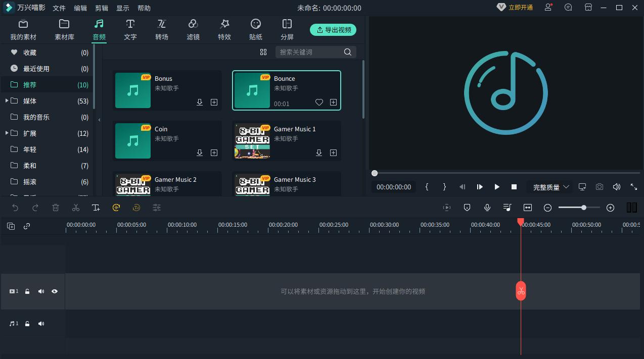This screenshot has height=359, width=644.
Task: Open the 完整质量 playback quality dropdown
Action: pyautogui.click(x=549, y=187)
